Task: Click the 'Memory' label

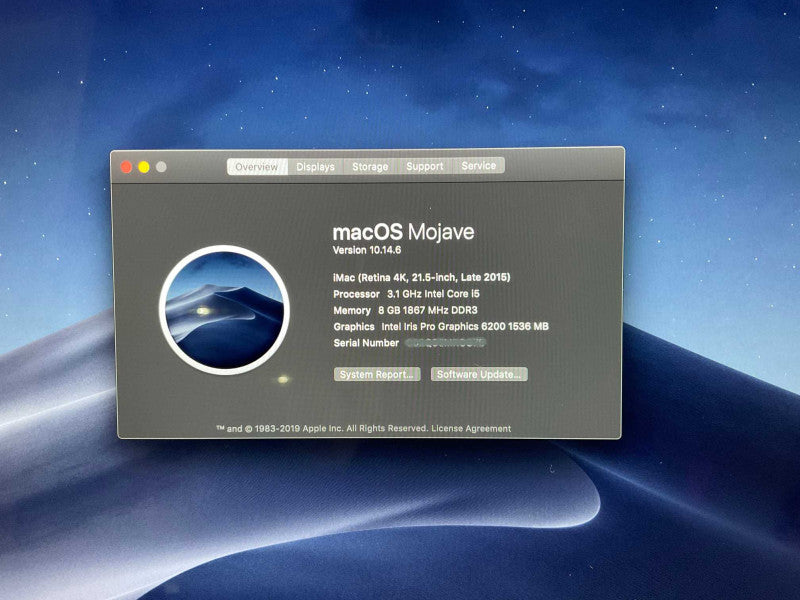Action: pos(352,311)
